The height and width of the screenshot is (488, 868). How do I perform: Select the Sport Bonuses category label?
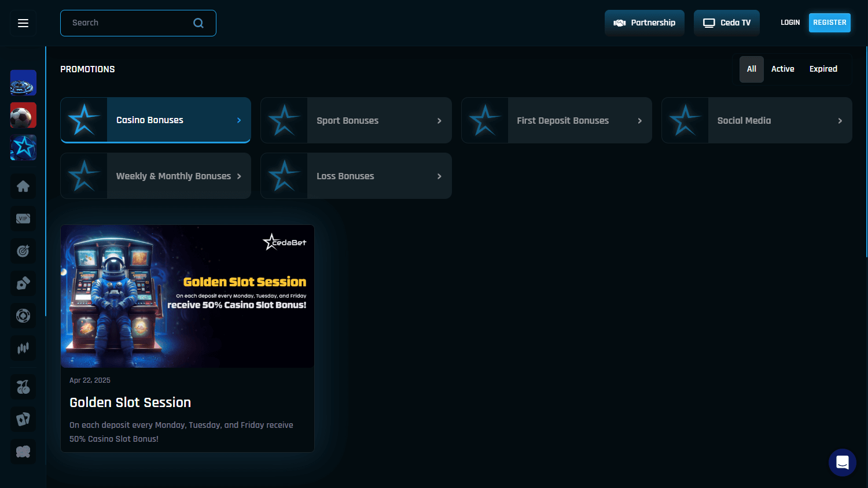click(347, 121)
